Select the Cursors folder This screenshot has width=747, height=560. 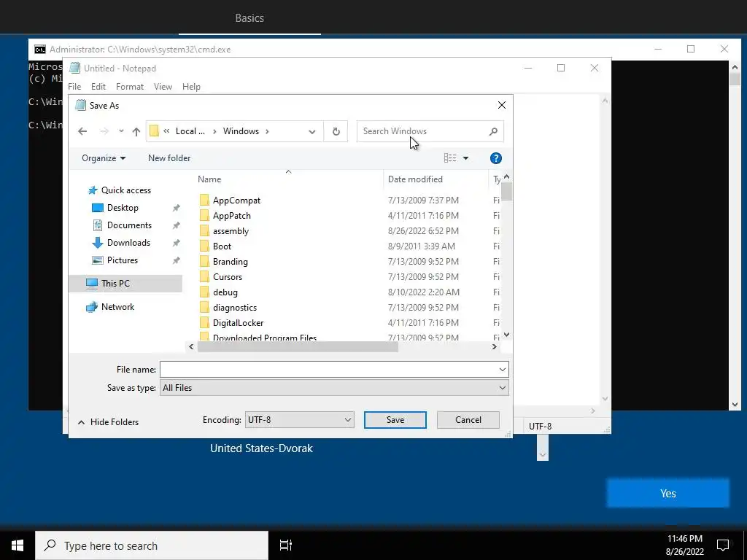(x=228, y=276)
